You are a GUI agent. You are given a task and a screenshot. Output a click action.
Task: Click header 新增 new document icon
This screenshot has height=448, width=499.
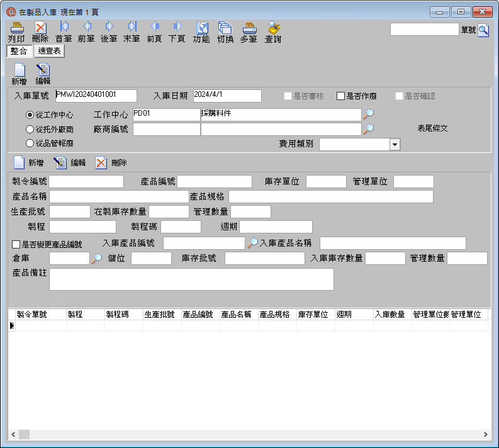pyautogui.click(x=20, y=70)
